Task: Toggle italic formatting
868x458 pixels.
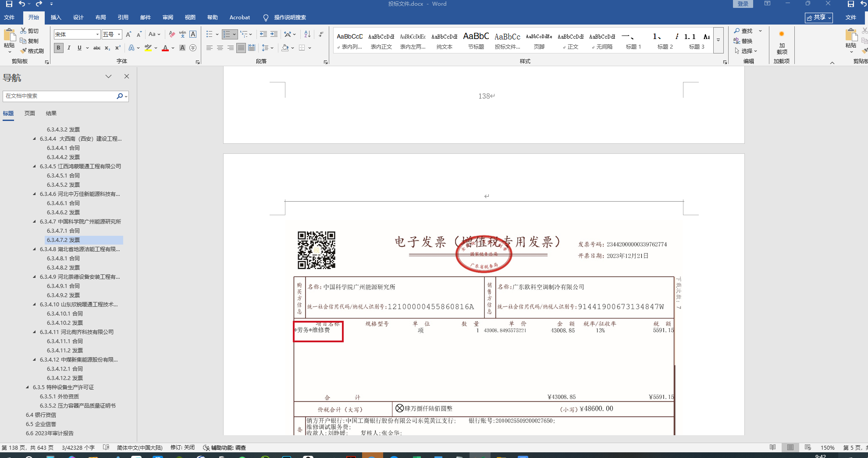Action: pos(69,48)
